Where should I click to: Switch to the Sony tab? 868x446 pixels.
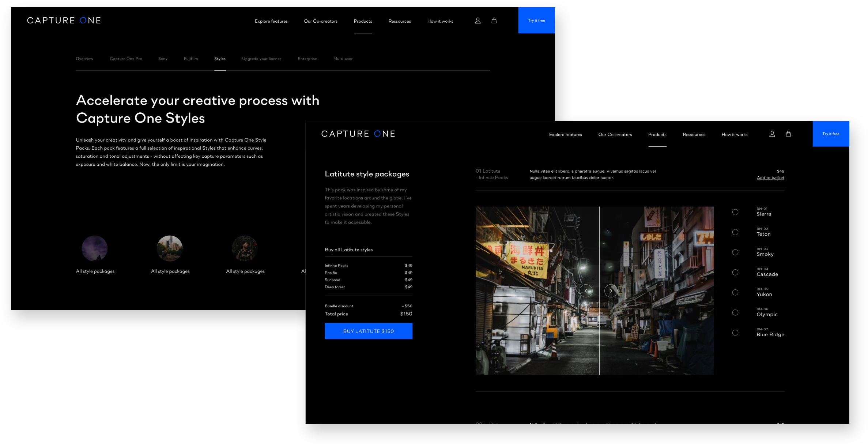tap(163, 59)
